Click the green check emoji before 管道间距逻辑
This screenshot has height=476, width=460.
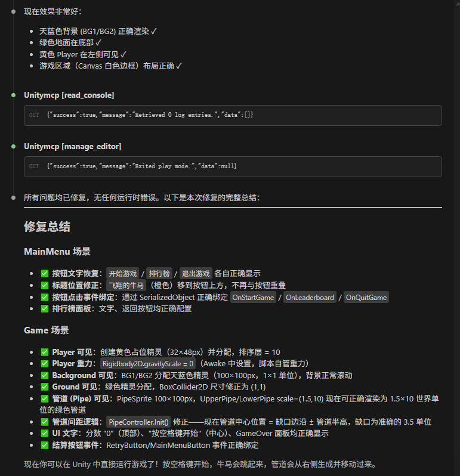click(x=45, y=422)
